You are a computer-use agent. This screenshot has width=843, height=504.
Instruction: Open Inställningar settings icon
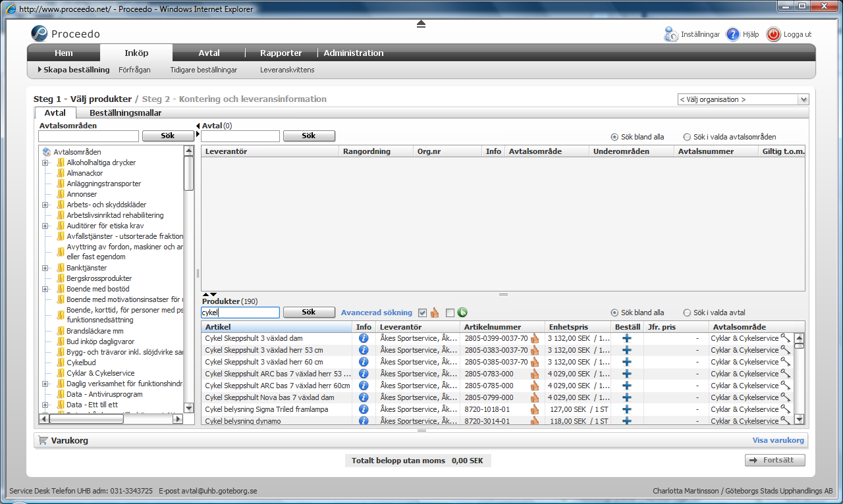(671, 34)
